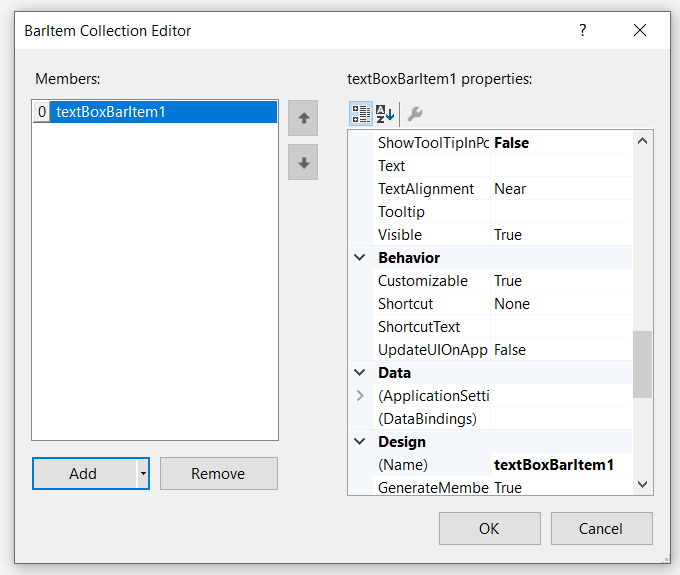
Task: Confirm with the OK button
Action: pos(489,528)
